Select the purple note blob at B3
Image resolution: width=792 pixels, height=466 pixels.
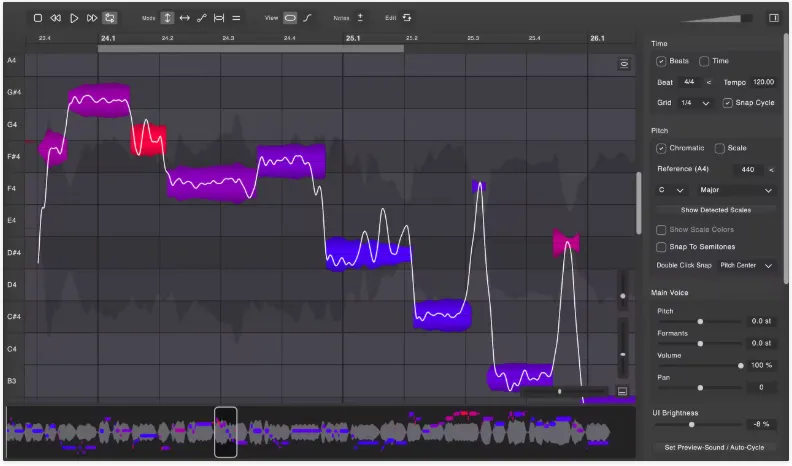(520, 376)
